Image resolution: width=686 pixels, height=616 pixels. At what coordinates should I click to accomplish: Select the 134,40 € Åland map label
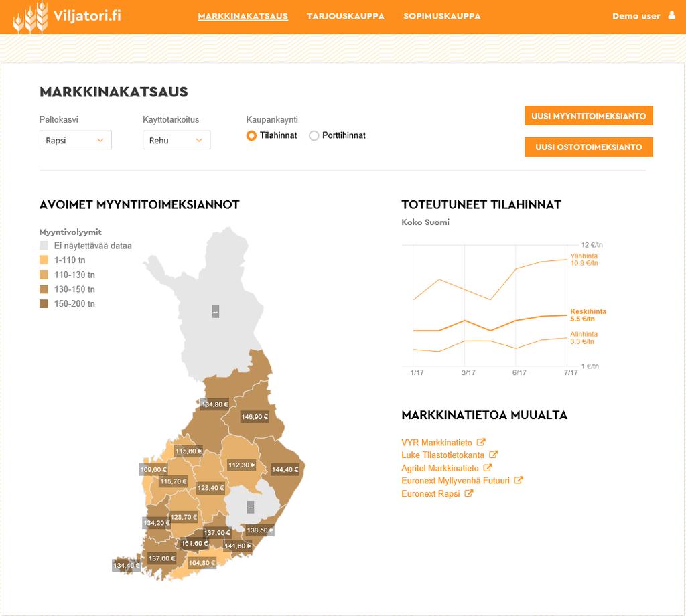[x=127, y=565]
